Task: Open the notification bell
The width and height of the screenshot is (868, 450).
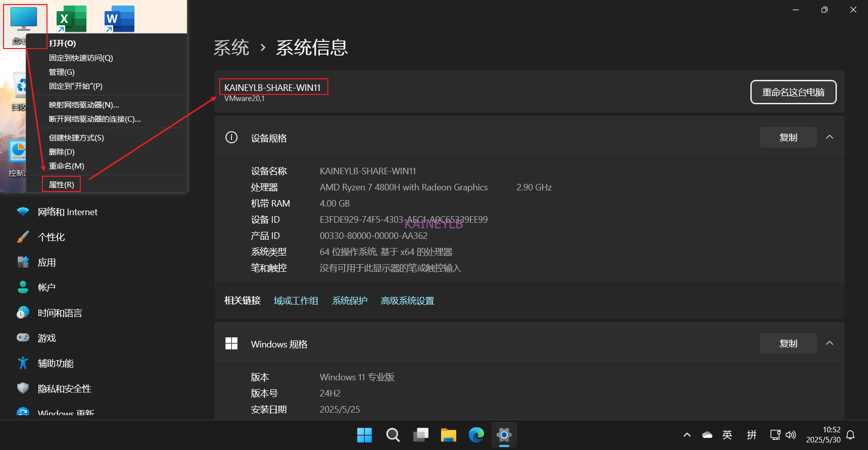Action: point(851,435)
